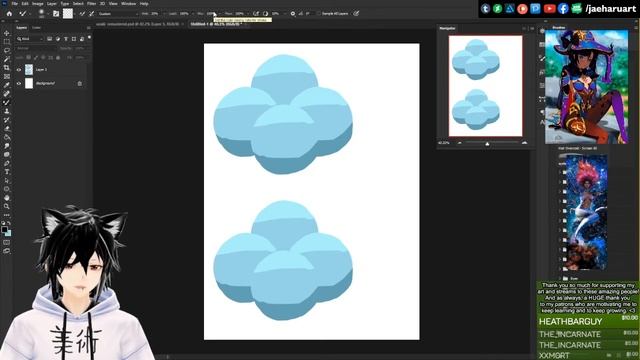Expand the Eyes brush folder

click(x=560, y=278)
